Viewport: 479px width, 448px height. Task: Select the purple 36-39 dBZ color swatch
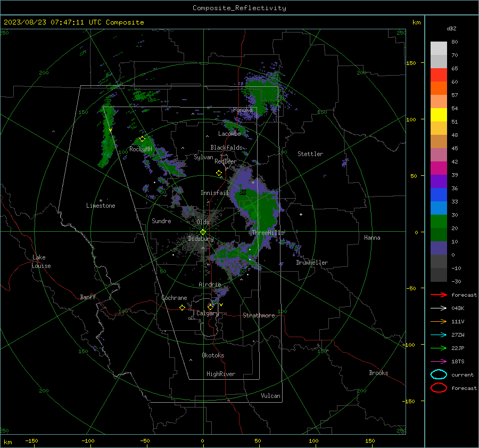point(439,182)
